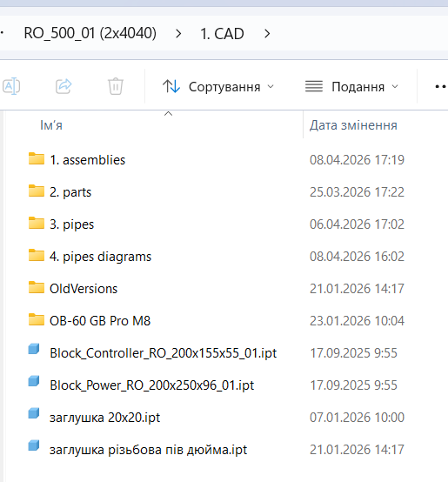This screenshot has height=482, width=448.
Task: Select the name 'OldVersions'
Action: coord(84,289)
